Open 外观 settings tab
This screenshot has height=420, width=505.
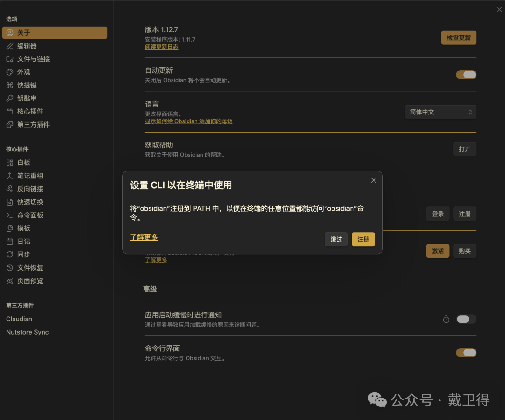point(55,72)
